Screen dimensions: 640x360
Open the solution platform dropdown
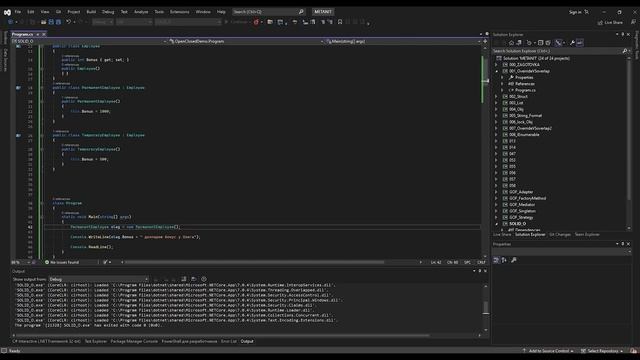coord(134,22)
